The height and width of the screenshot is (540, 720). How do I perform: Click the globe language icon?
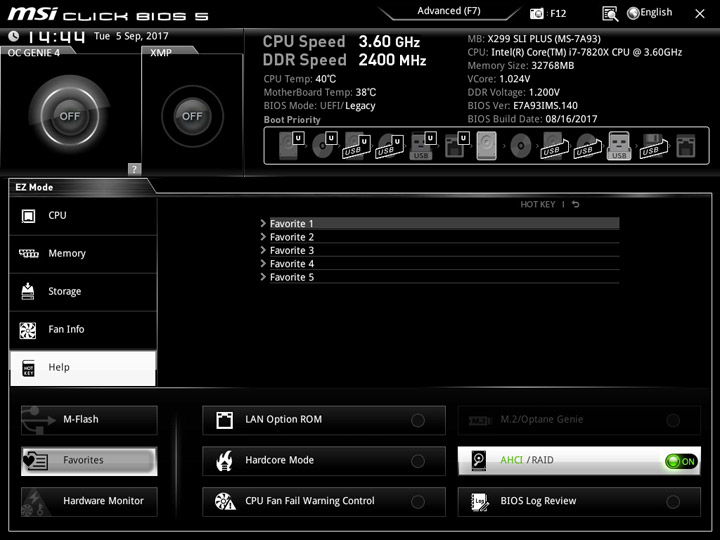pos(633,13)
